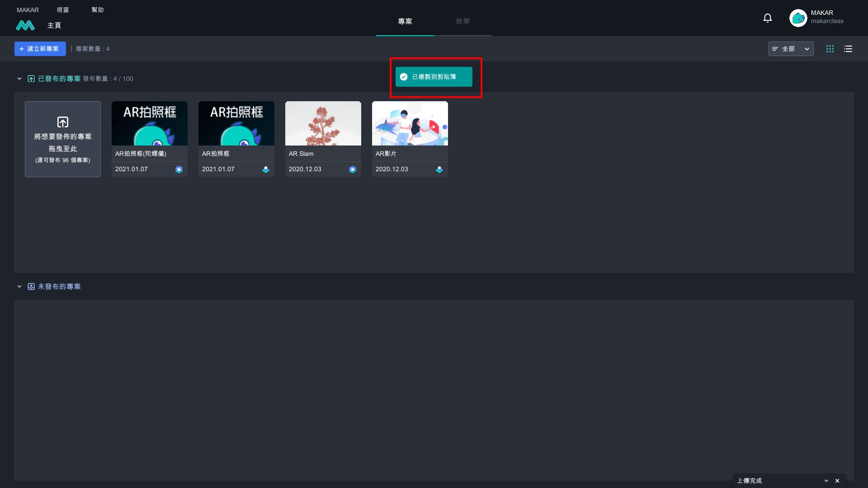Click the 上傳完成 status text
Viewport: 868px width, 488px height.
(x=750, y=481)
